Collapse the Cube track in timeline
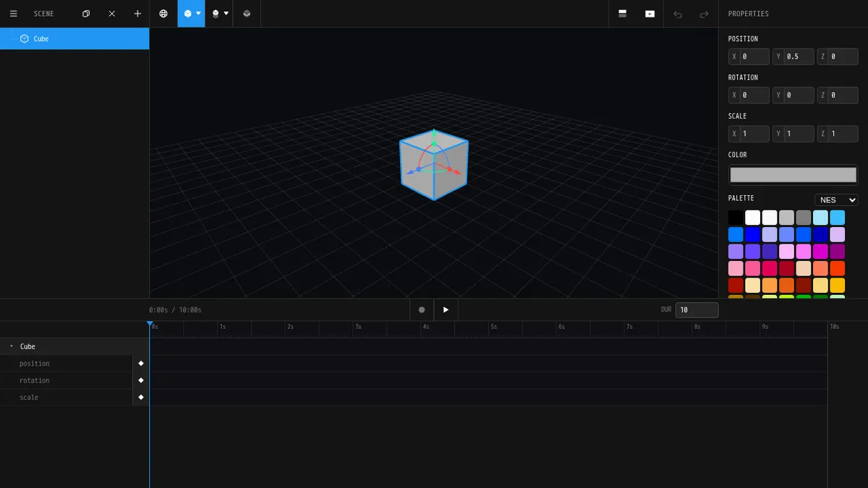 click(11, 346)
